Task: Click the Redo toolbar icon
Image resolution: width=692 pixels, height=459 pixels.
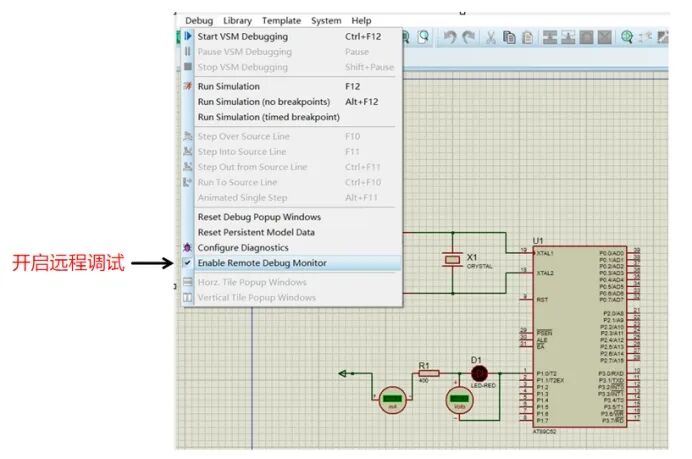Action: (x=468, y=38)
